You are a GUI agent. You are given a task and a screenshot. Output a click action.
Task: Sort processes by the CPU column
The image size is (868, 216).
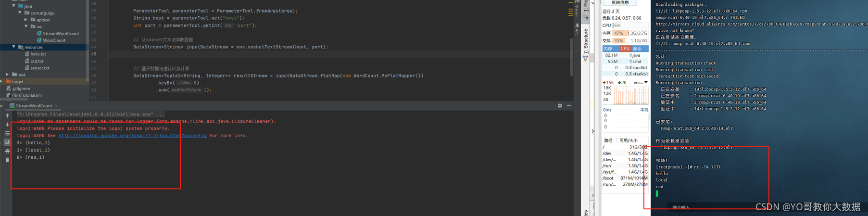point(625,49)
